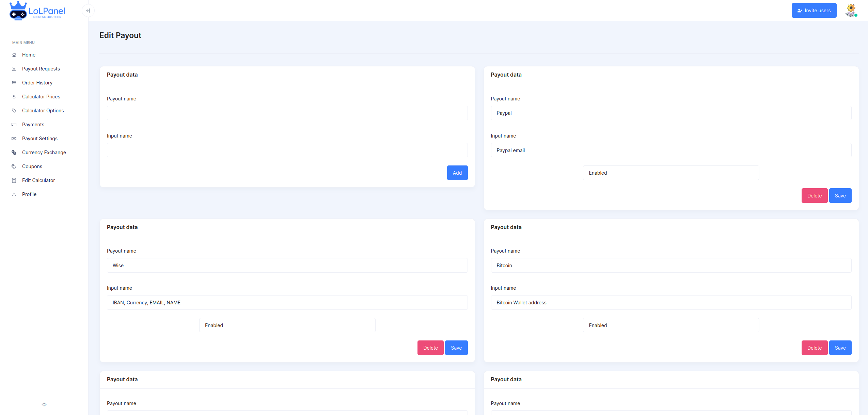Open the Paypal Enabled status dropdown
Viewport: 868px width, 415px height.
pos(671,173)
